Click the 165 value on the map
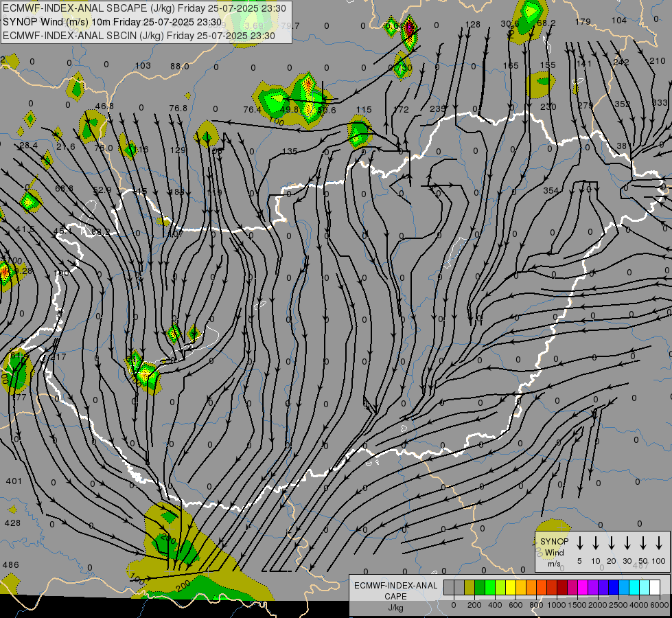Viewport: 672px width, 618px height. click(x=511, y=66)
